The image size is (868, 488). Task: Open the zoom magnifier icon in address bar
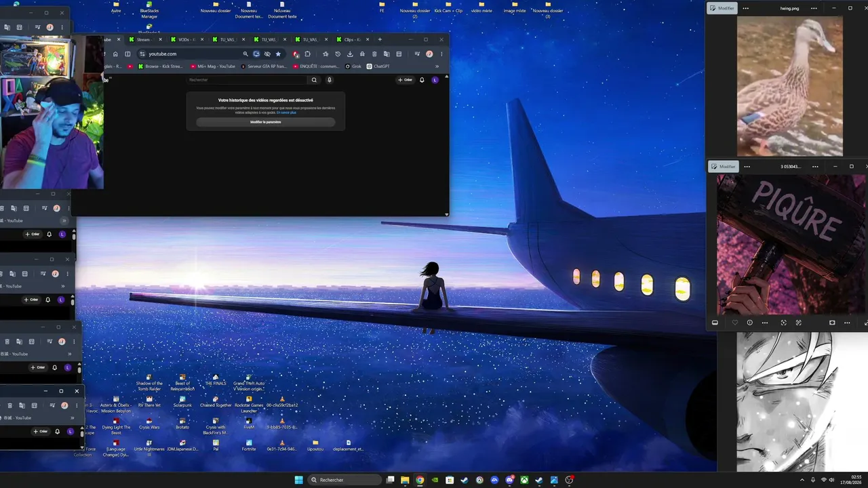pos(245,54)
